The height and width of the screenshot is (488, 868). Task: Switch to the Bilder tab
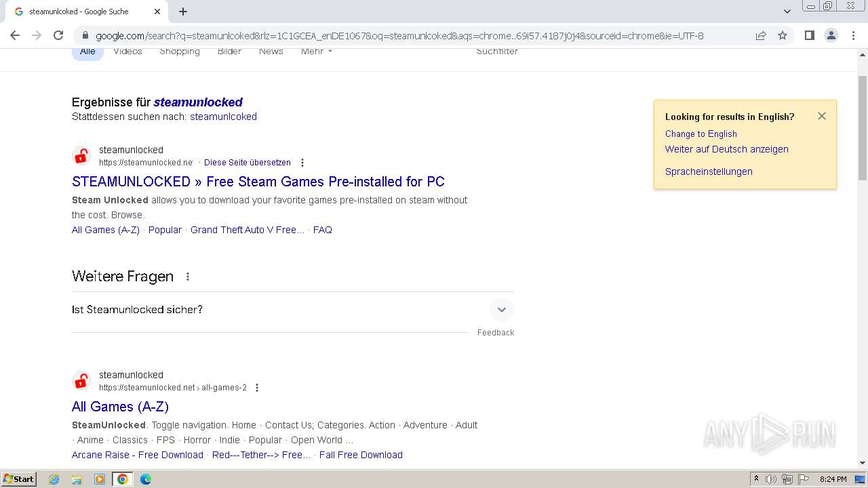[229, 52]
